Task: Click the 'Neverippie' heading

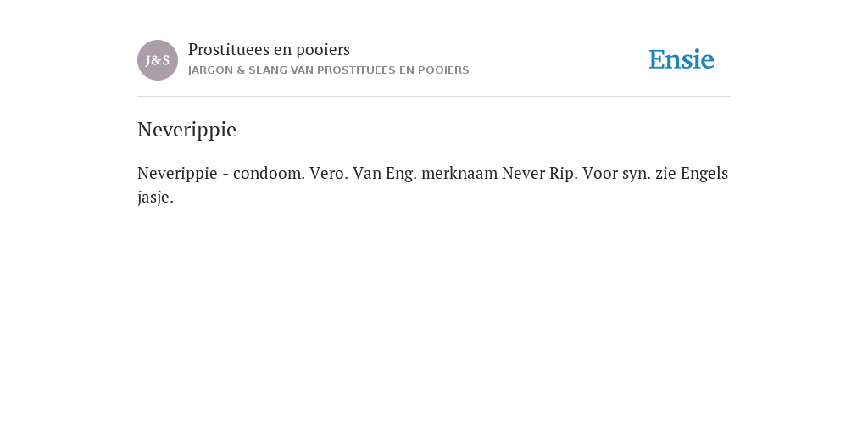Action: [x=186, y=130]
